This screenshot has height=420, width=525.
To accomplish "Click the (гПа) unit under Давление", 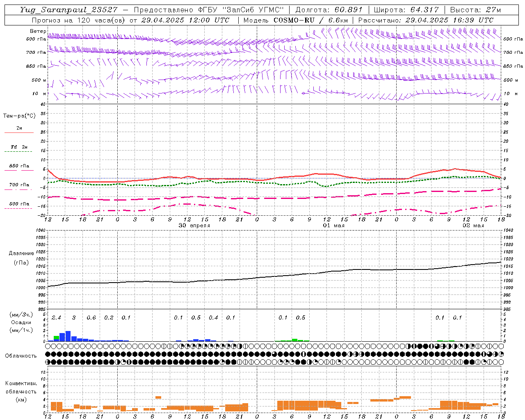I will tap(21, 263).
